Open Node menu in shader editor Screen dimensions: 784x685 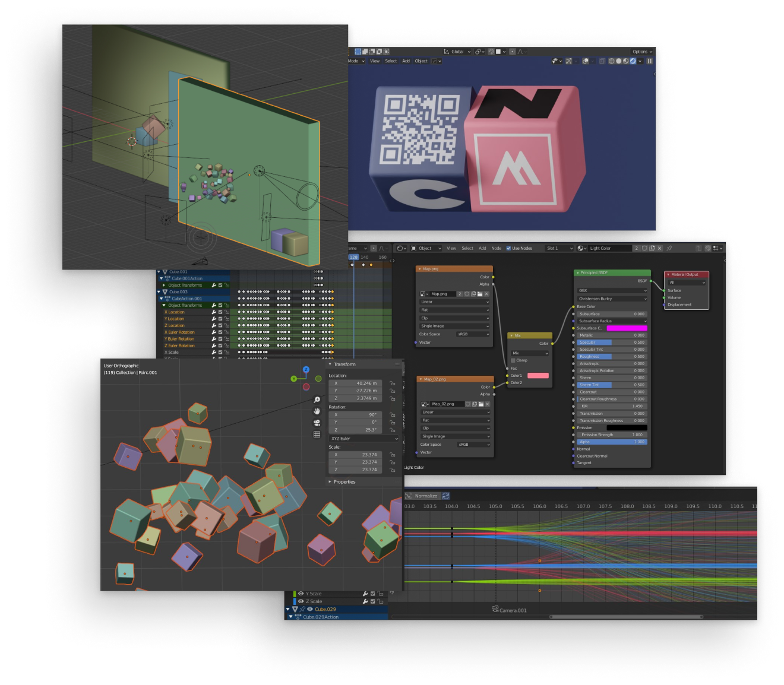tap(496, 248)
